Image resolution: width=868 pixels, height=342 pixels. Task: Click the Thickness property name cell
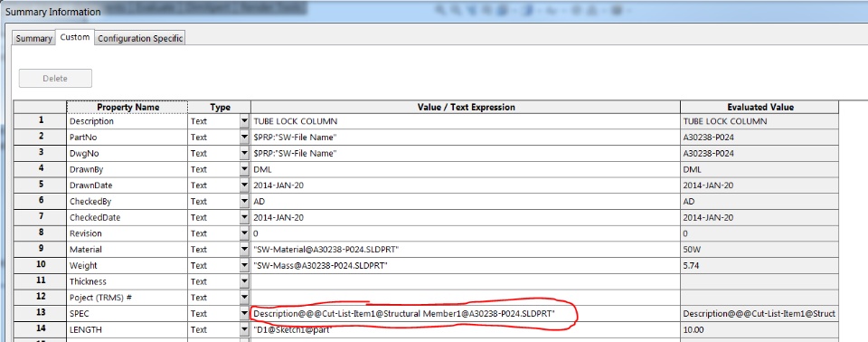tap(127, 281)
